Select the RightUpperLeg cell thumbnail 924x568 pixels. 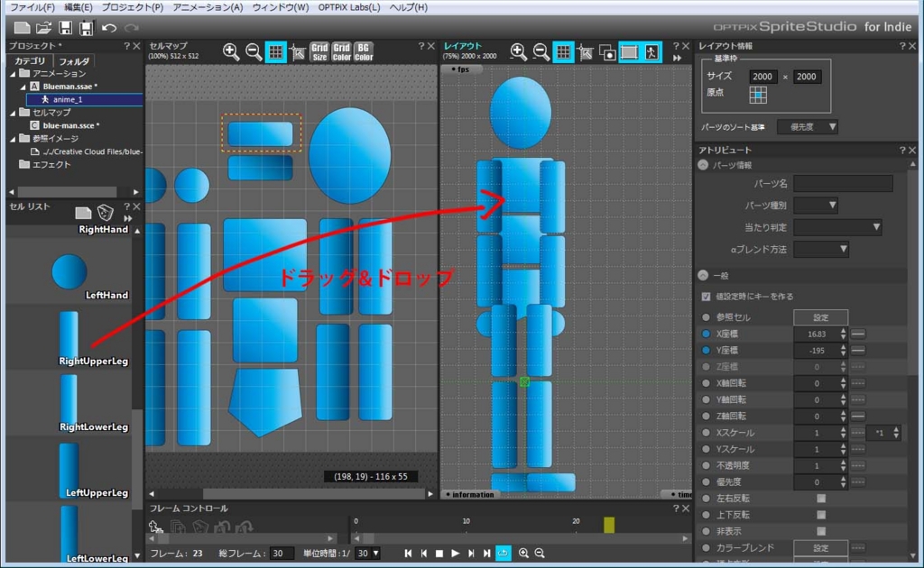click(69, 334)
